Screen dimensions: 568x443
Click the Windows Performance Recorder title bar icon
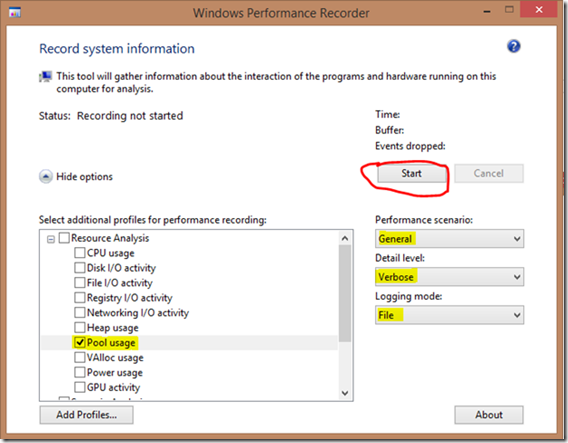[15, 12]
